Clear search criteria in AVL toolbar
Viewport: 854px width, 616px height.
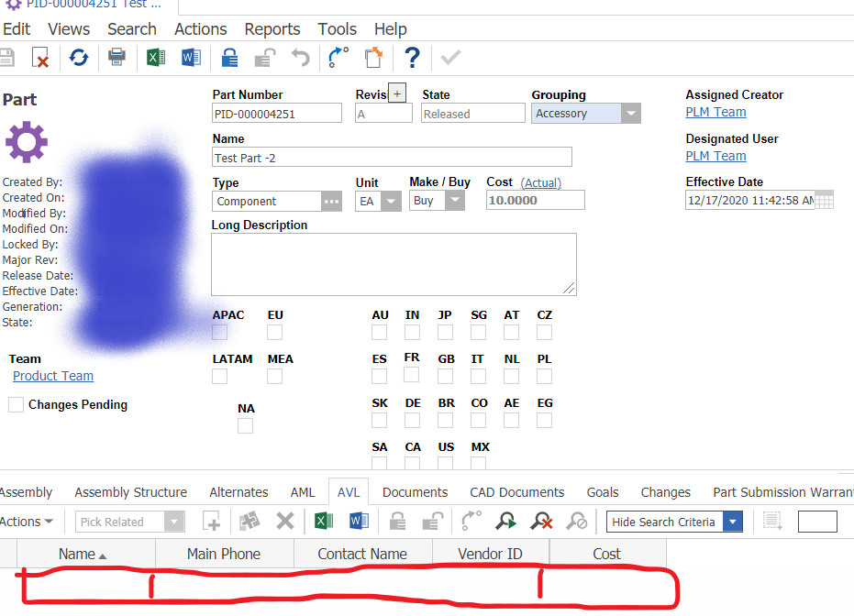coord(541,522)
